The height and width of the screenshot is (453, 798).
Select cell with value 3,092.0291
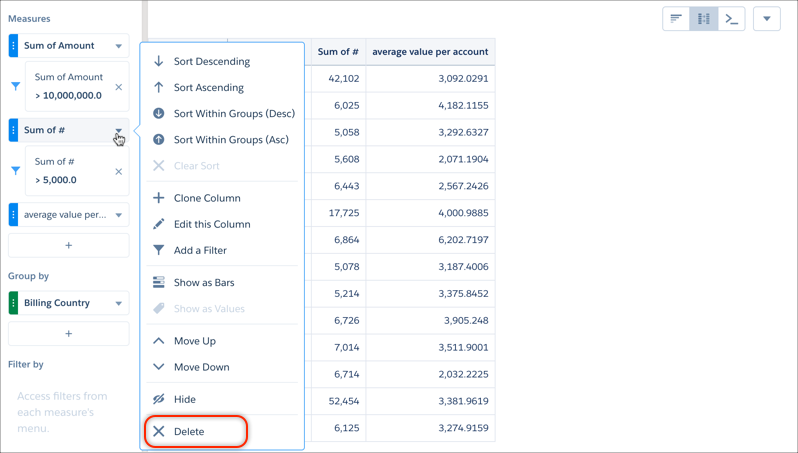431,79
